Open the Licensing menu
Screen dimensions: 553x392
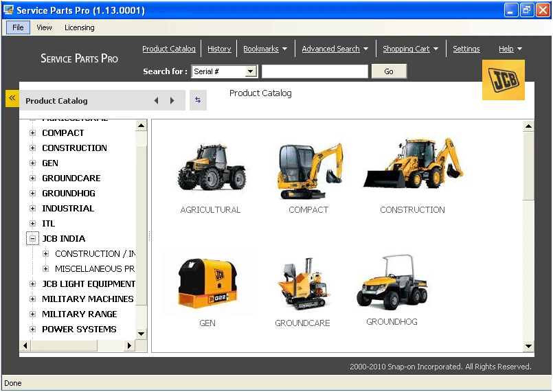click(x=80, y=27)
